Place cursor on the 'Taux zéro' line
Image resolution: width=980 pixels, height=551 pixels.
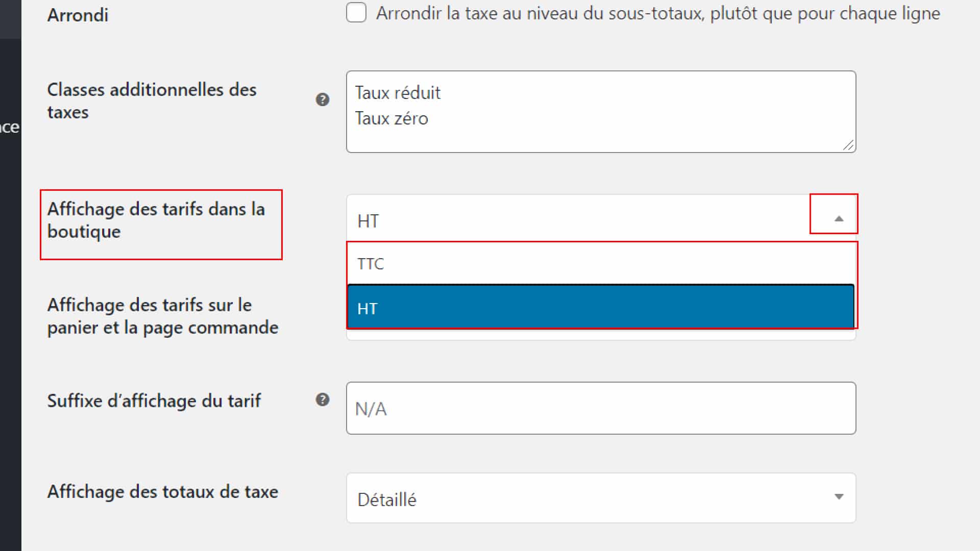point(391,118)
